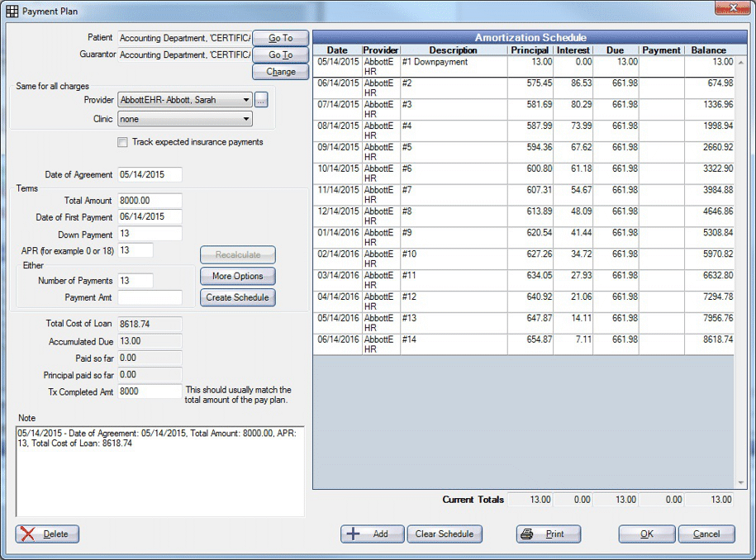The height and width of the screenshot is (560, 756).
Task: Click the ellipsis button next to Provider
Action: 261,100
